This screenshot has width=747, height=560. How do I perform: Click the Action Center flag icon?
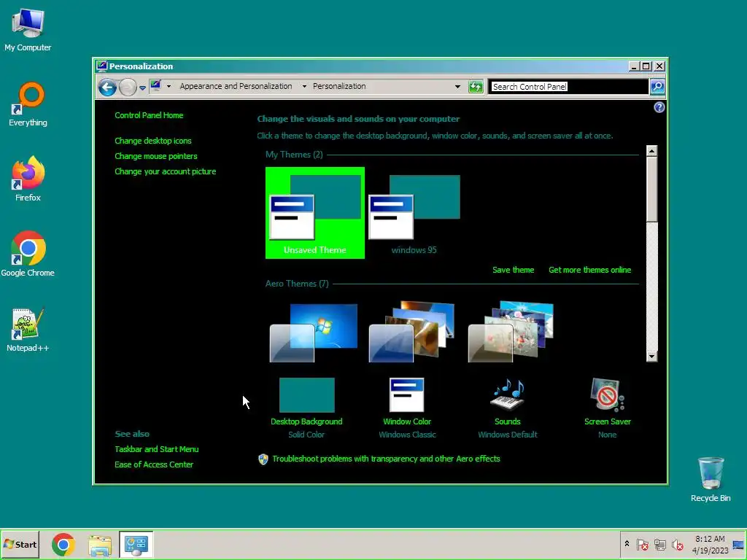click(642, 544)
